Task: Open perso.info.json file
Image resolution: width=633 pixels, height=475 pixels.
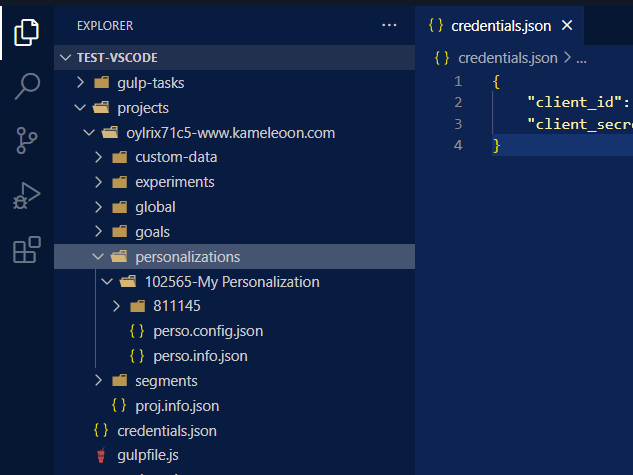Action: coord(200,356)
